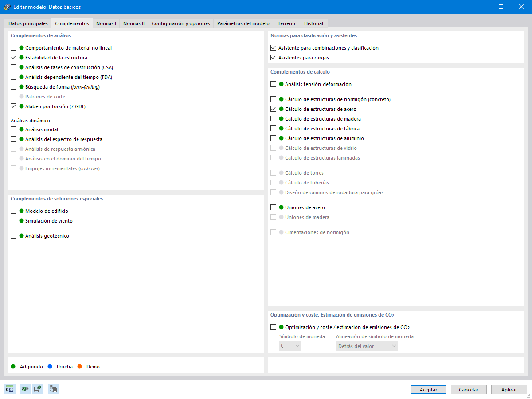Uncheck Cálculo de estructuras de acero
This screenshot has width=532, height=399.
click(274, 109)
